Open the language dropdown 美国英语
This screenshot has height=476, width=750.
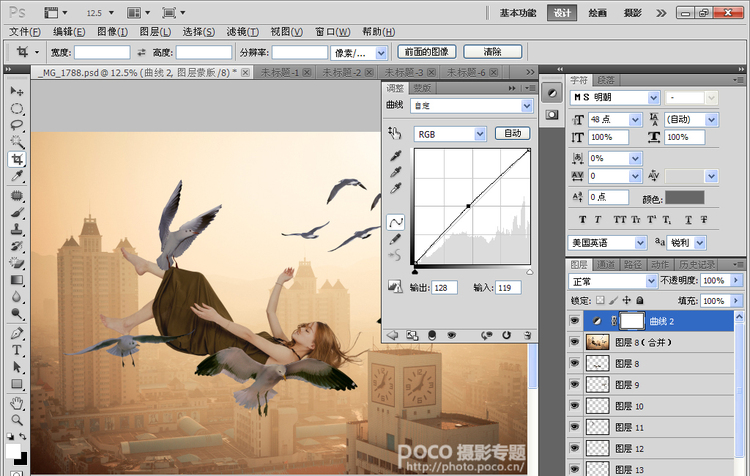click(x=607, y=243)
